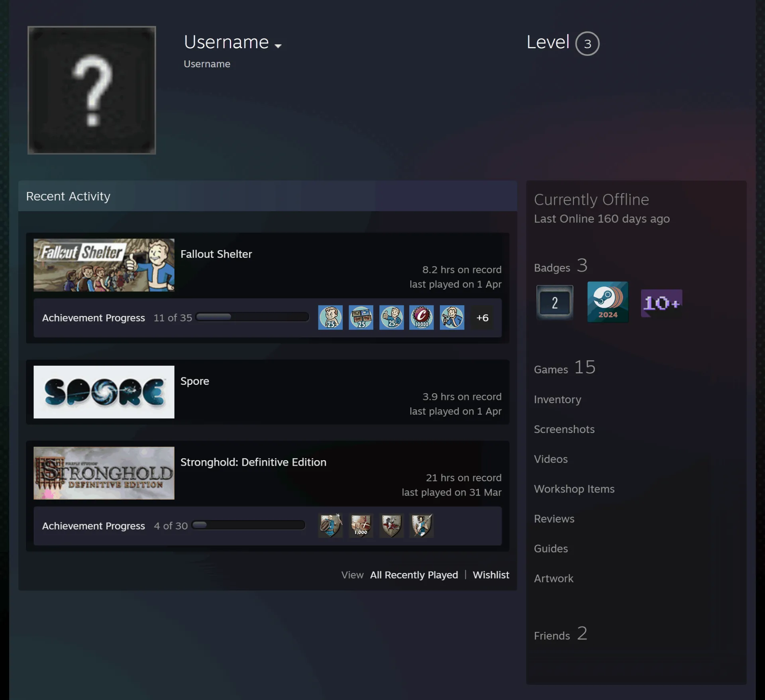The width and height of the screenshot is (765, 700).
Task: Open the 10+ game collector badge
Action: (x=661, y=303)
